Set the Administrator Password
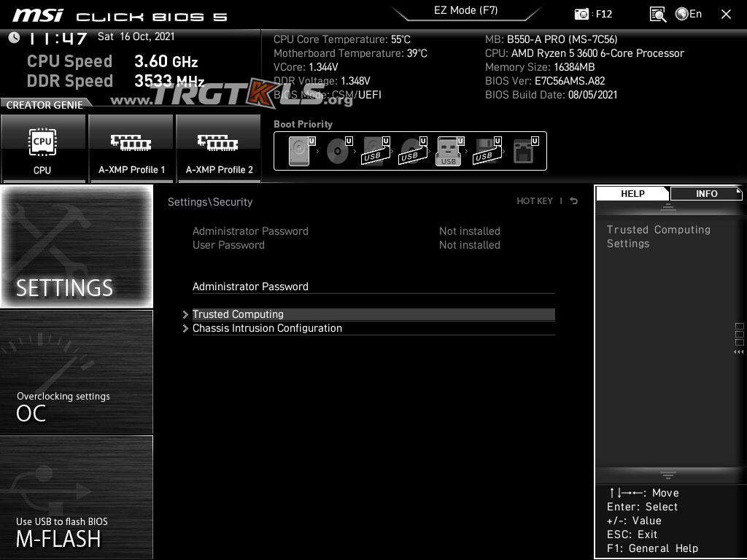 click(x=250, y=287)
